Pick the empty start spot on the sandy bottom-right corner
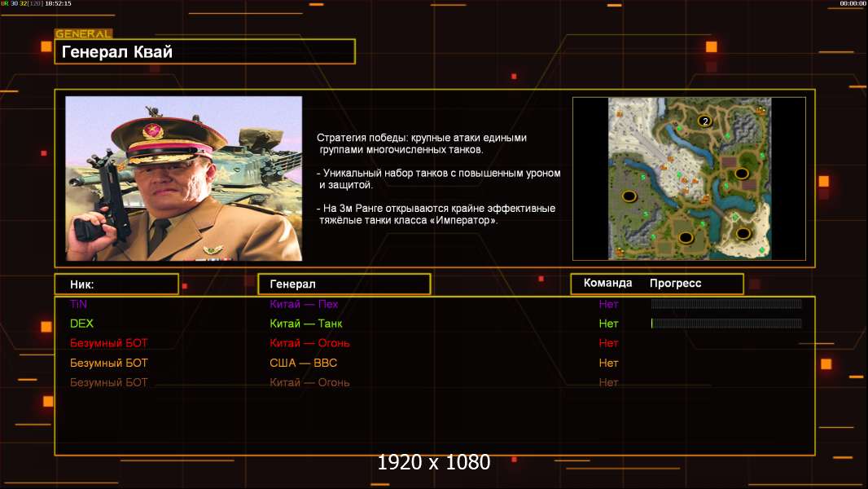The width and height of the screenshot is (868, 489). point(743,234)
